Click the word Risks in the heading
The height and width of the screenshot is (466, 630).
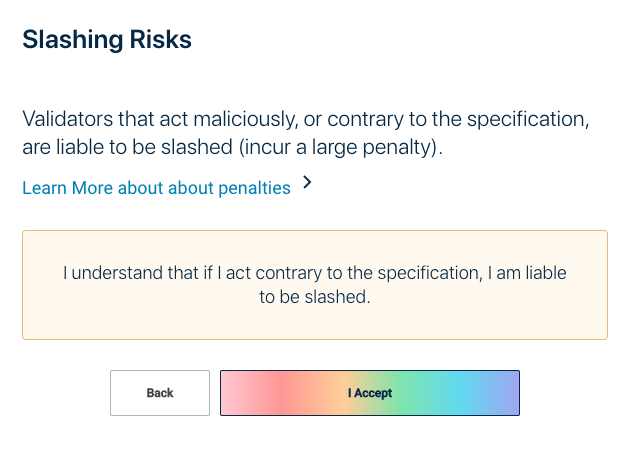[x=160, y=41]
